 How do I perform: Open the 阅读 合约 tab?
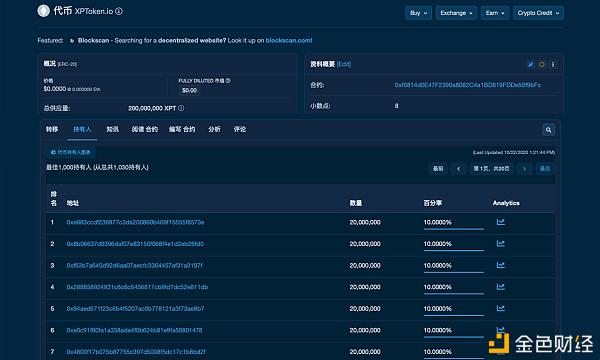[145, 129]
